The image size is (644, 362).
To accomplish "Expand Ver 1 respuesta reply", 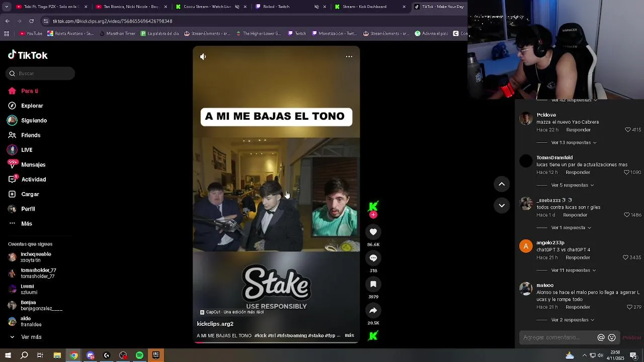I will (571, 228).
